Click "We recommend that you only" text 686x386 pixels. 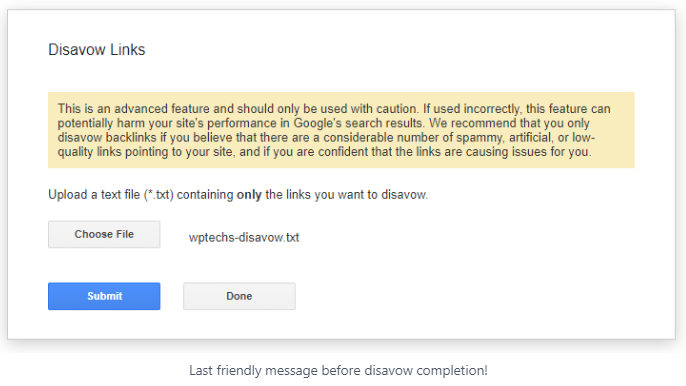(x=509, y=123)
